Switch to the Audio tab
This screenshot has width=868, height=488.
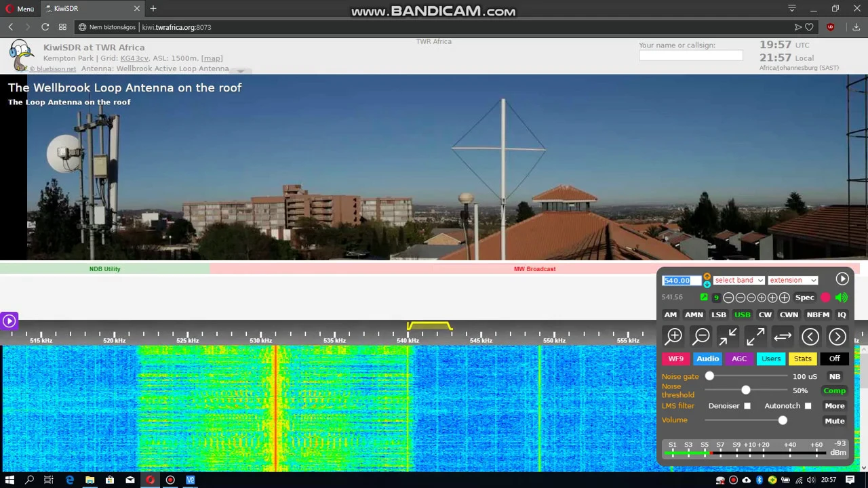[x=707, y=359]
